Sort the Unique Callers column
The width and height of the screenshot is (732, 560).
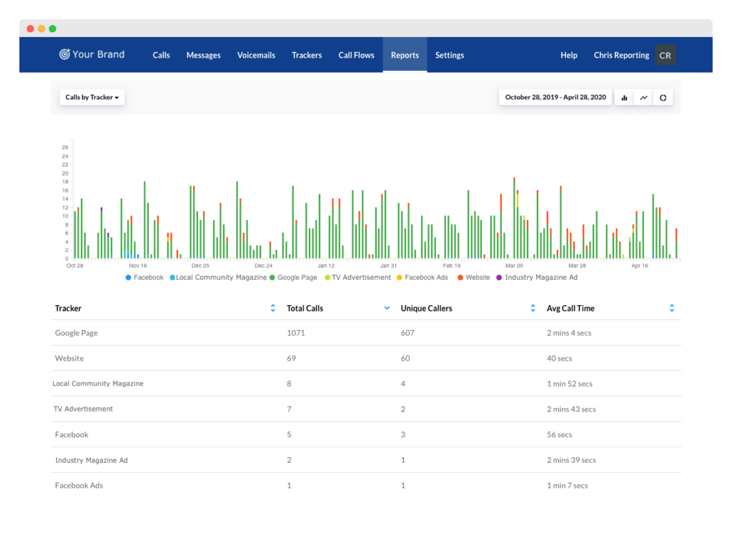tap(532, 308)
